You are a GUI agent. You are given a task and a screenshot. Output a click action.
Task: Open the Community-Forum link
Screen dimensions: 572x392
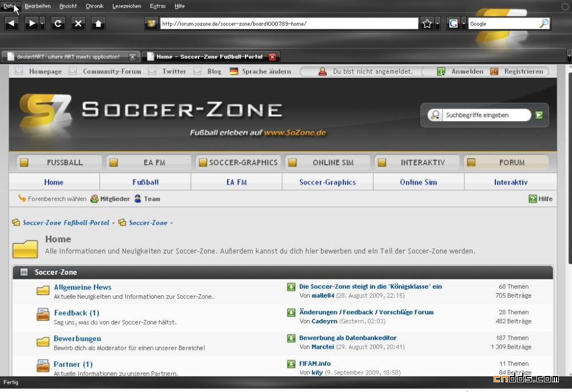[112, 71]
